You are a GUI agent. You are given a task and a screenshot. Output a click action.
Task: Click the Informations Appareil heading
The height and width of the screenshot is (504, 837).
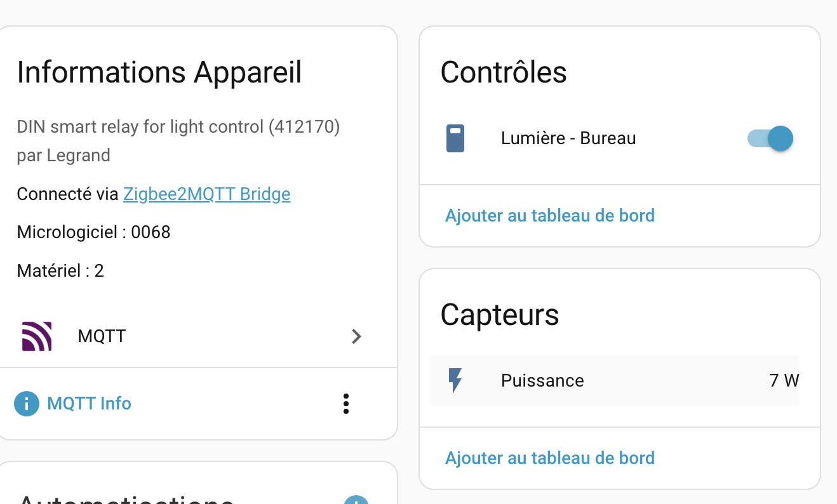[x=159, y=72]
